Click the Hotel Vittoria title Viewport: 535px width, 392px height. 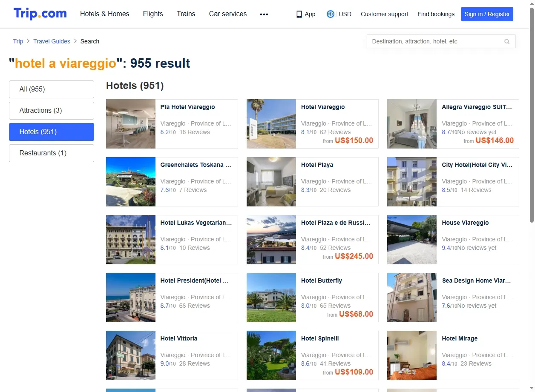pos(179,338)
